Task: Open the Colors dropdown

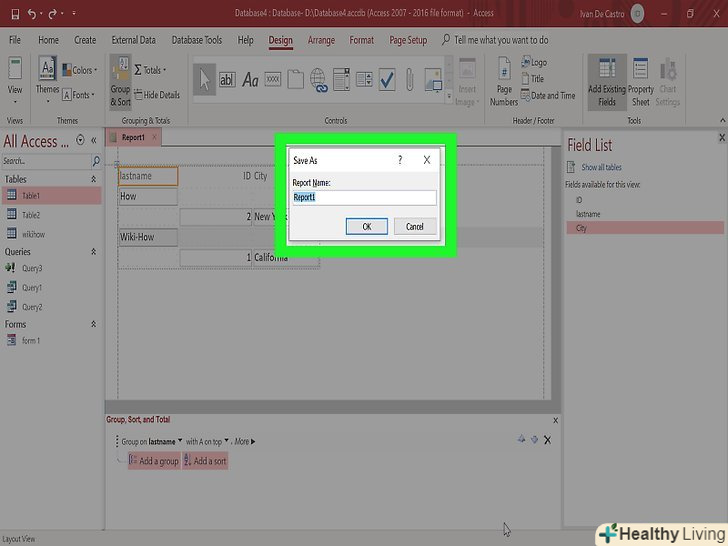Action: (80, 70)
